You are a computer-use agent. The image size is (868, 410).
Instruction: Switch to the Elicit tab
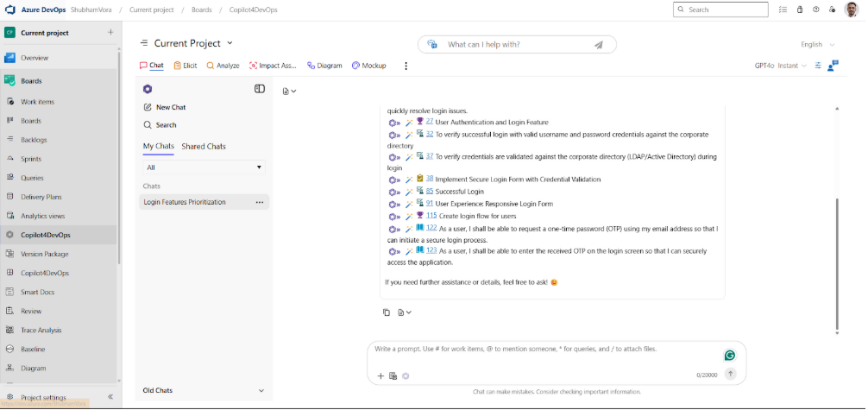tap(186, 66)
